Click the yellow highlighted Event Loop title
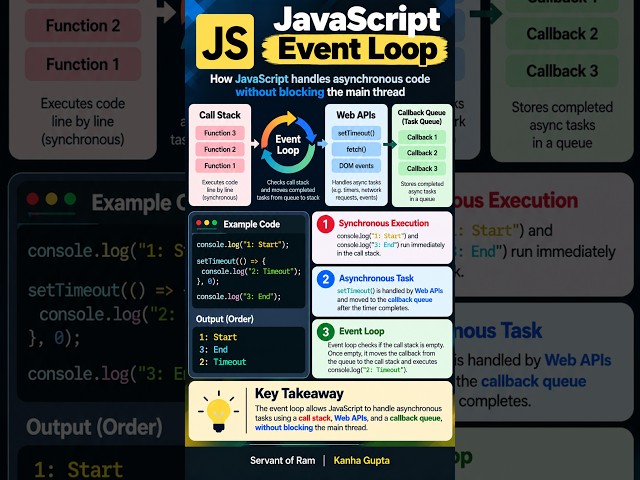 click(x=355, y=50)
